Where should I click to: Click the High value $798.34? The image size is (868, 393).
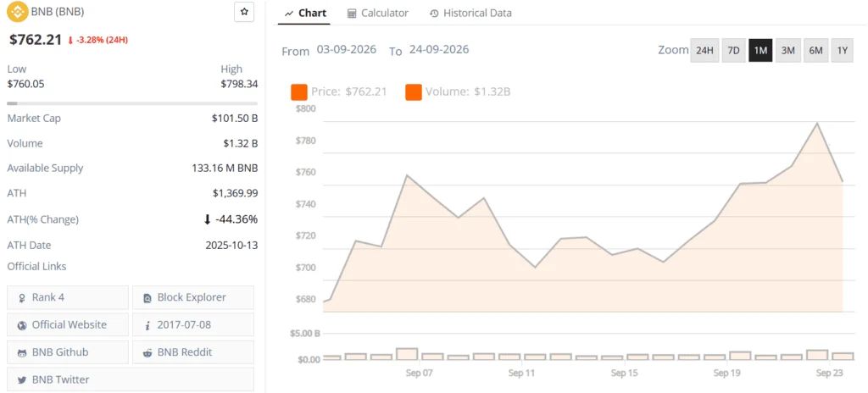point(239,84)
